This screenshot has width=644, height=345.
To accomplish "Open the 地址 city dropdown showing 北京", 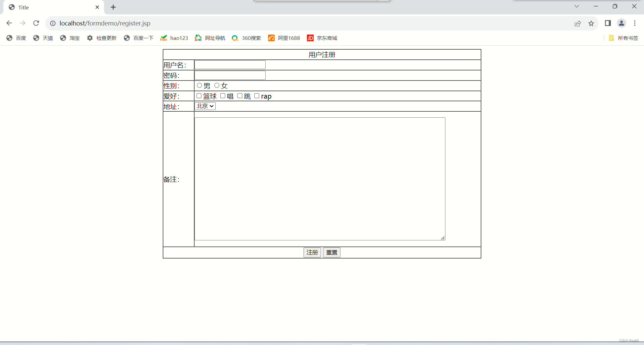I will click(x=205, y=106).
